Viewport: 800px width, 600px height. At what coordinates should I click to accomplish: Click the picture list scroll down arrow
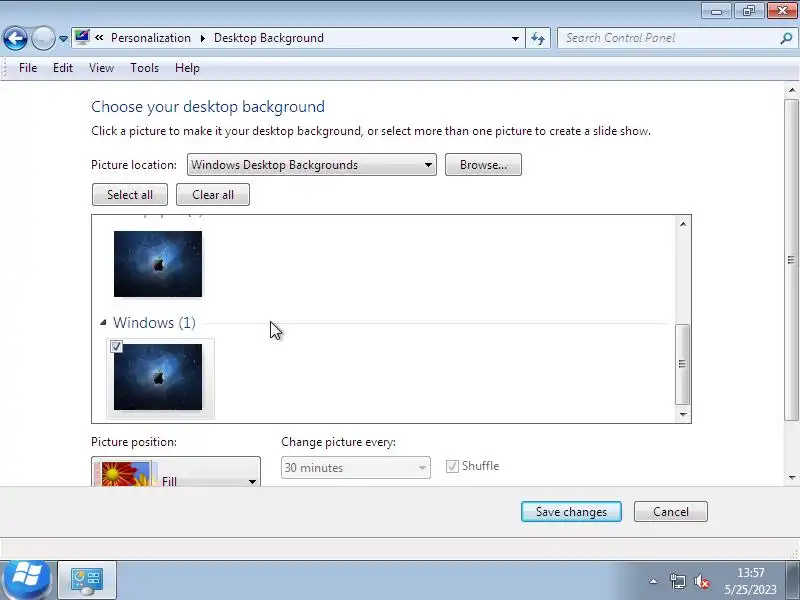(683, 414)
